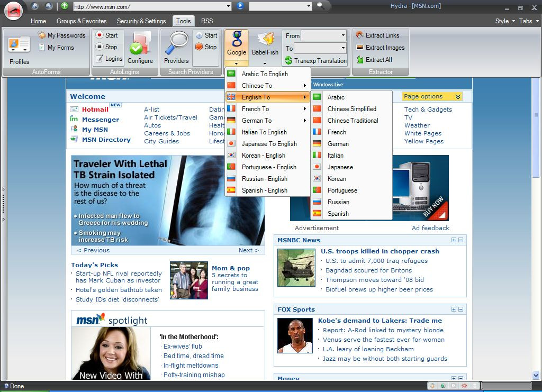Click Extract Images
542x392 pixels.
pos(380,47)
